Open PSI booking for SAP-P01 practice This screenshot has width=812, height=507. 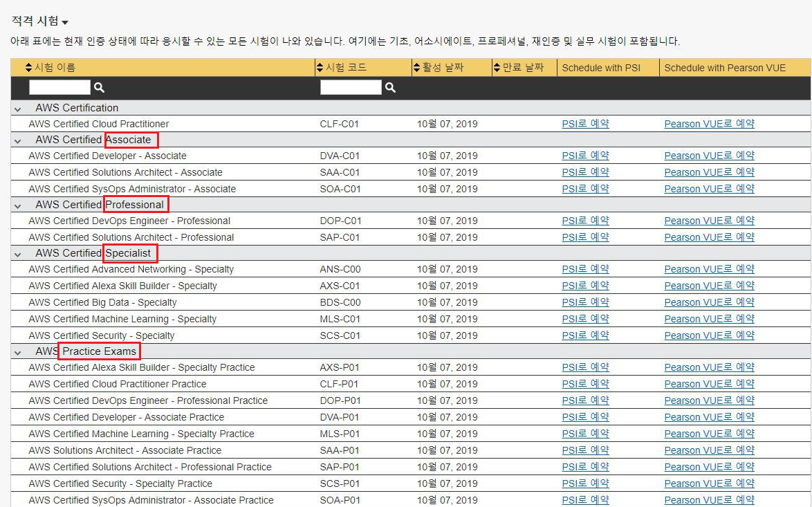coord(585,467)
